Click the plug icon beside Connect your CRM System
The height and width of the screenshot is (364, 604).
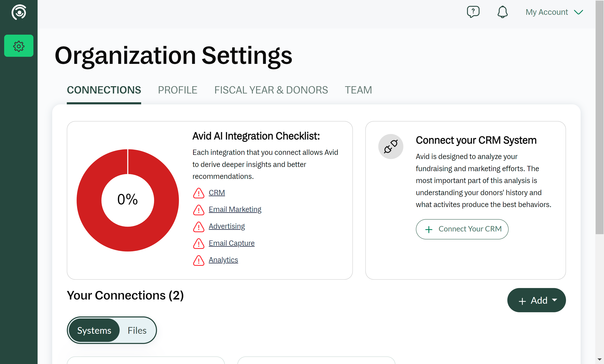coord(390,146)
